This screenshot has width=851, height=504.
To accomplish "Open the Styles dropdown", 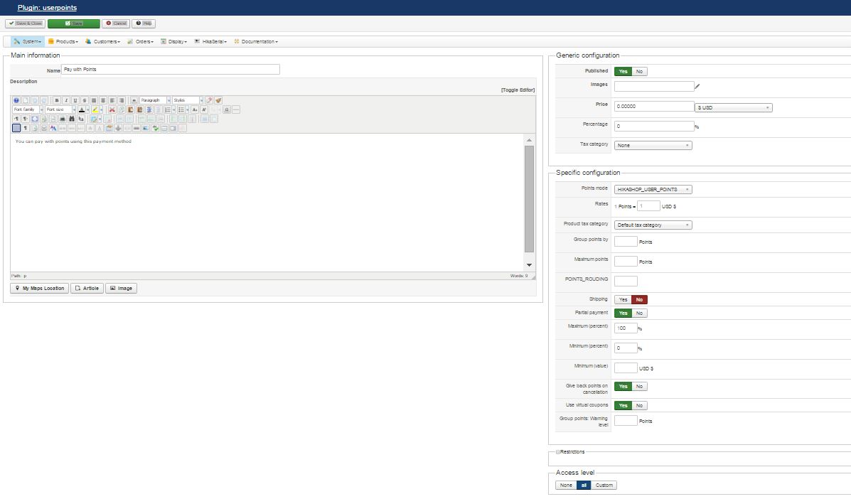I will (x=188, y=100).
